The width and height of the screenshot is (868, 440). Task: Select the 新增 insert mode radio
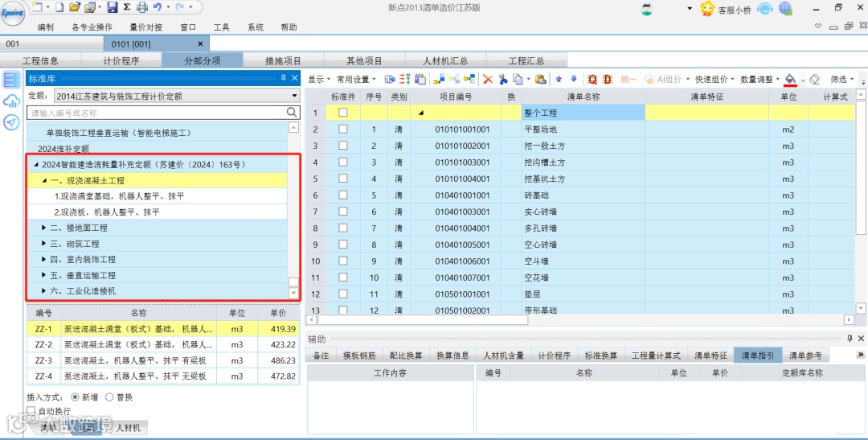point(76,397)
